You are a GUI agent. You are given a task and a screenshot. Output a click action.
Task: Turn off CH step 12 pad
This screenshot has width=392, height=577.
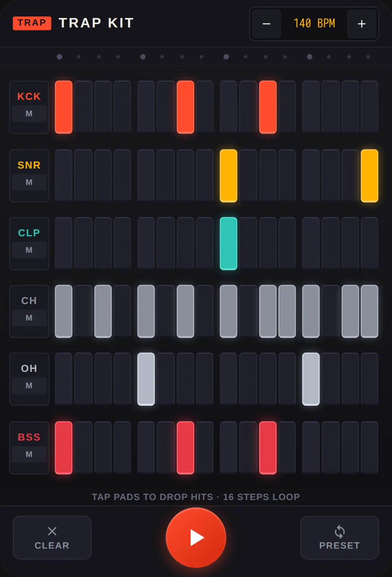pos(287,311)
